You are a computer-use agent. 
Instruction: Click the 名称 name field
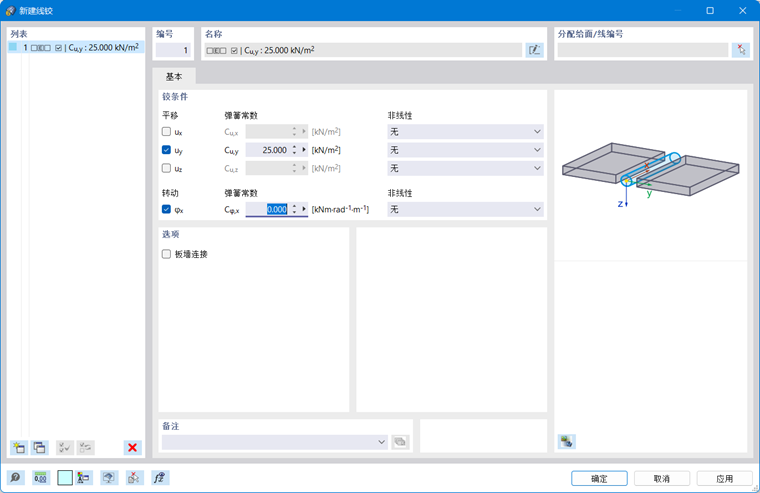tap(363, 50)
